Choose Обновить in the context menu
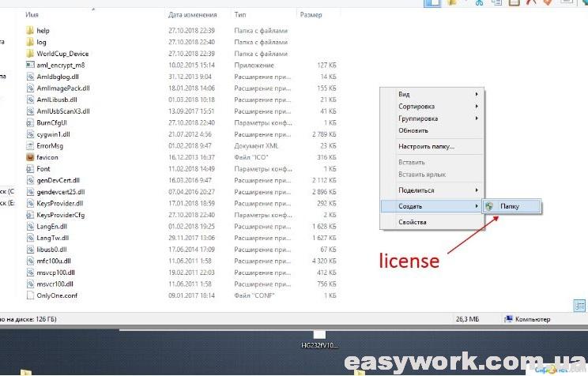The height and width of the screenshot is (376, 588). pyautogui.click(x=413, y=130)
